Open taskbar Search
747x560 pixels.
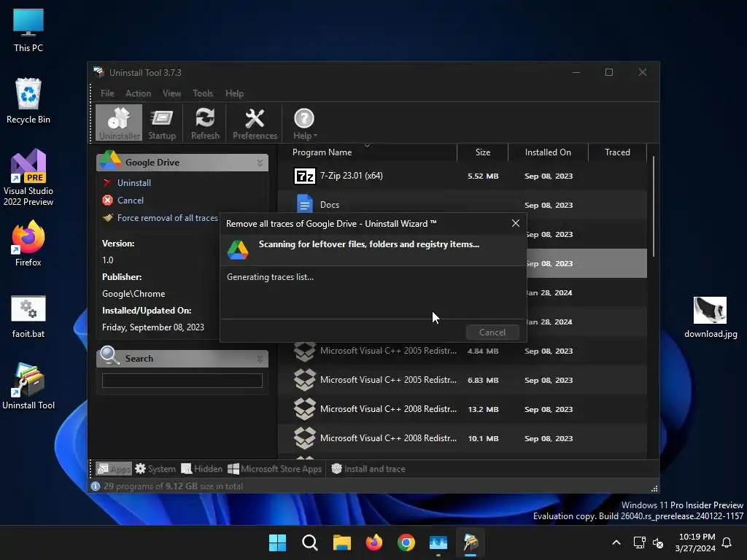click(x=309, y=542)
